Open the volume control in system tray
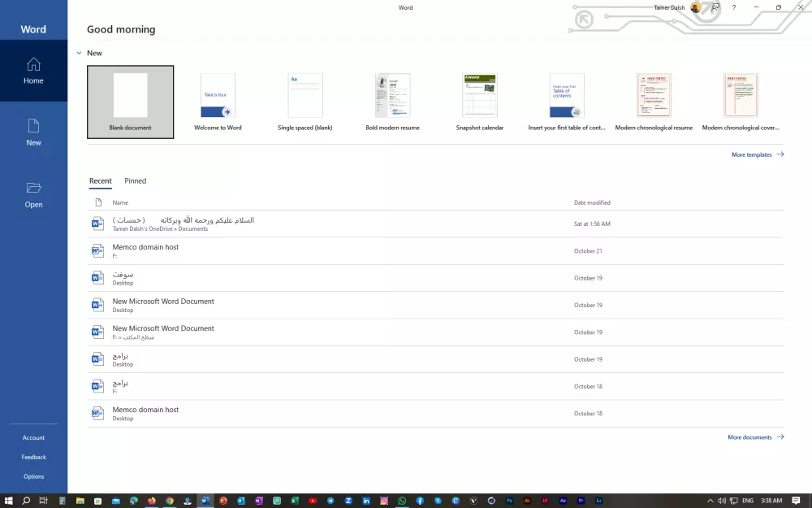The width and height of the screenshot is (812, 508). coord(722,501)
